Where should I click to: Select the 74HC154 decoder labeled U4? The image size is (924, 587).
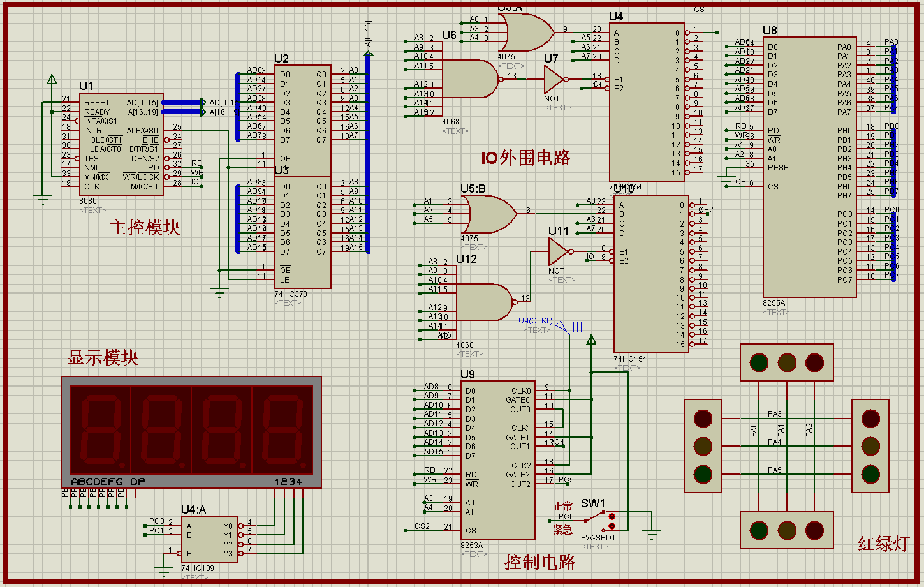coord(647,102)
